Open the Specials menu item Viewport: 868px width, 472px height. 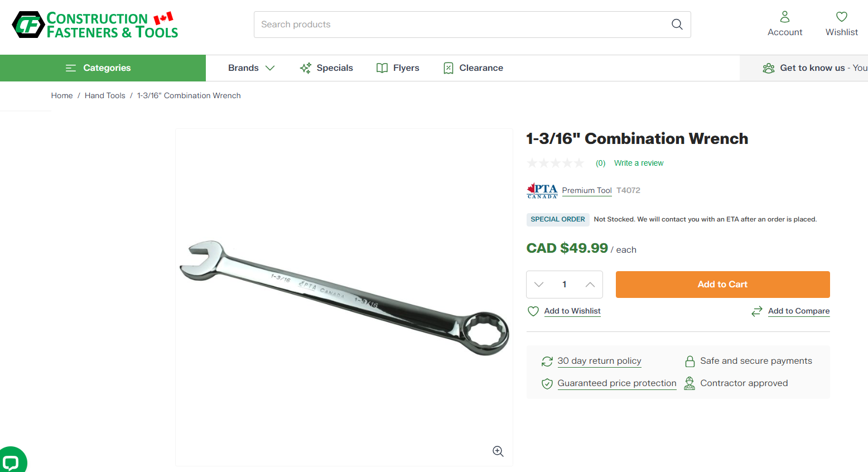326,68
